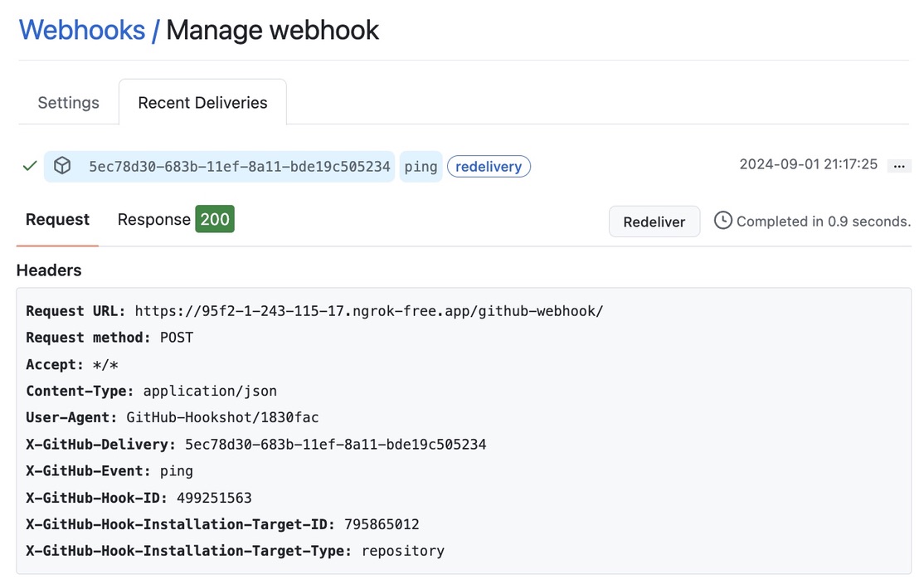Click the User-Agent GitHub-Hookshot/1830fac line
Viewport: 924px width, 584px height.
pyautogui.click(x=172, y=418)
